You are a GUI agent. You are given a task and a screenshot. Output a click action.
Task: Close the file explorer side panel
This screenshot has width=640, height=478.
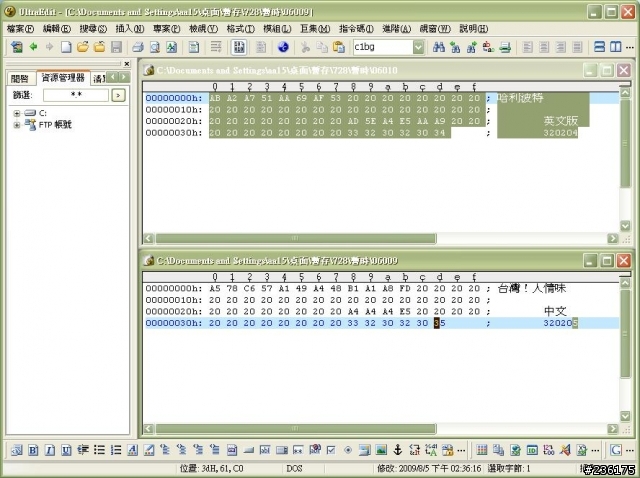pyautogui.click(x=127, y=64)
